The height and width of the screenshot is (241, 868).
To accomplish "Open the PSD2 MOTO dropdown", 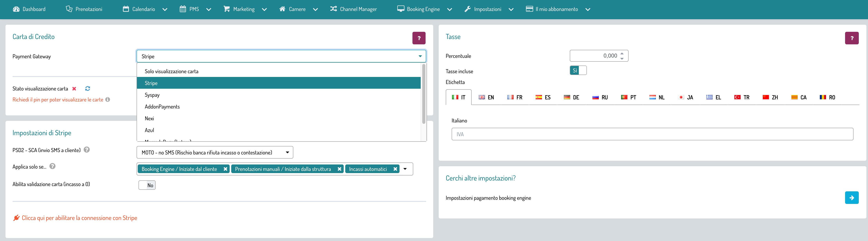I will [x=215, y=152].
